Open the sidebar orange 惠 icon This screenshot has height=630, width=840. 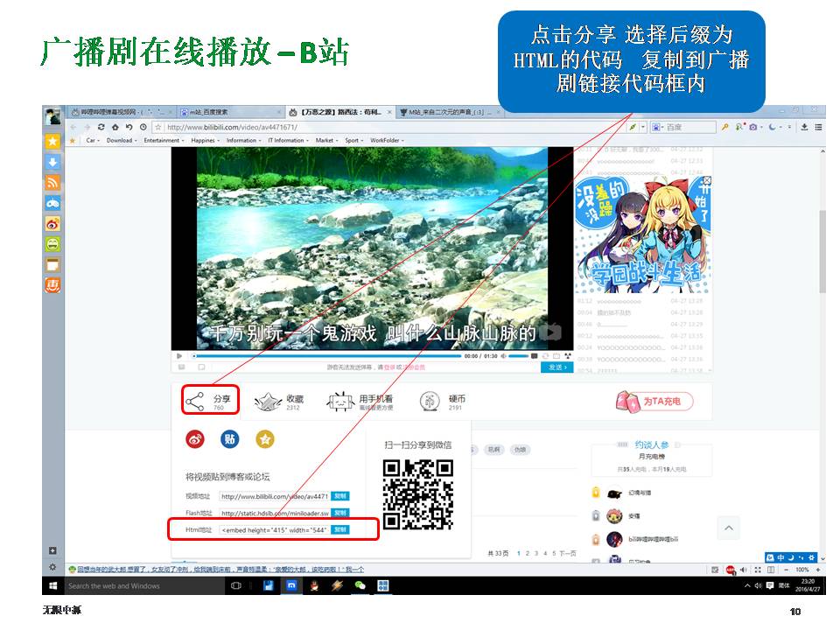(52, 285)
